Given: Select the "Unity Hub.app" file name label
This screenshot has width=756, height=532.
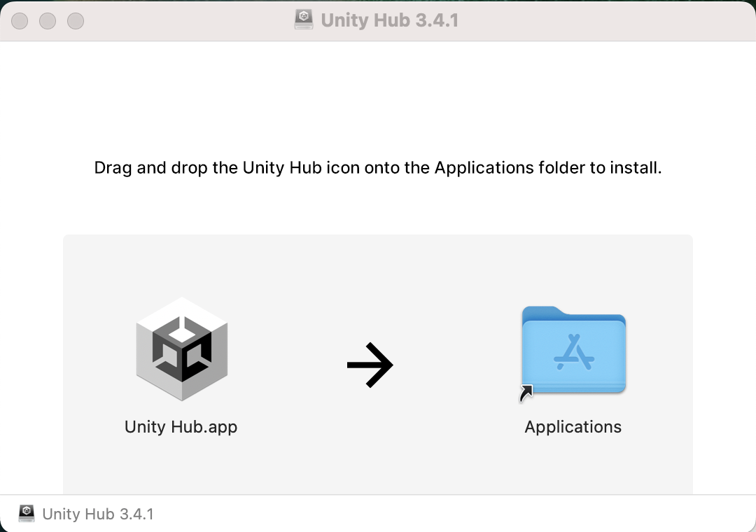Looking at the screenshot, I should click(x=181, y=427).
